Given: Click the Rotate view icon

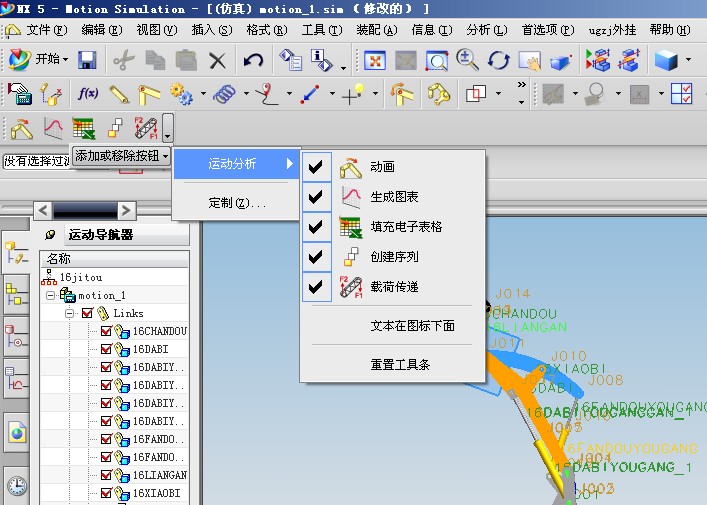Looking at the screenshot, I should (498, 60).
